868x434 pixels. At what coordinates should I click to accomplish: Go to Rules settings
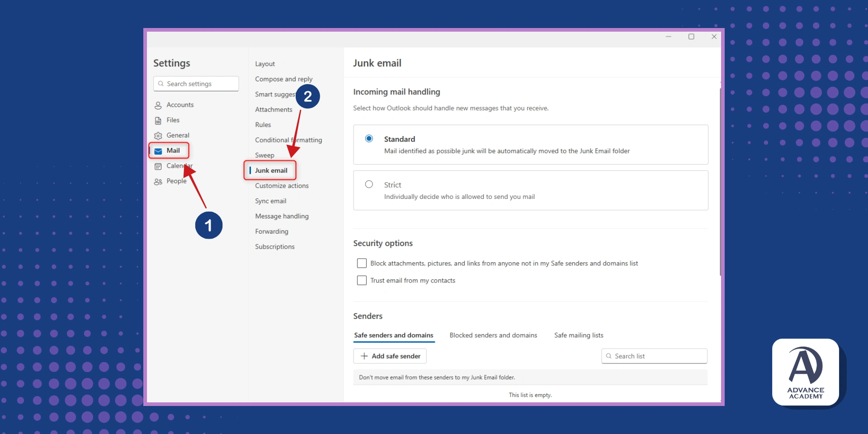point(263,125)
